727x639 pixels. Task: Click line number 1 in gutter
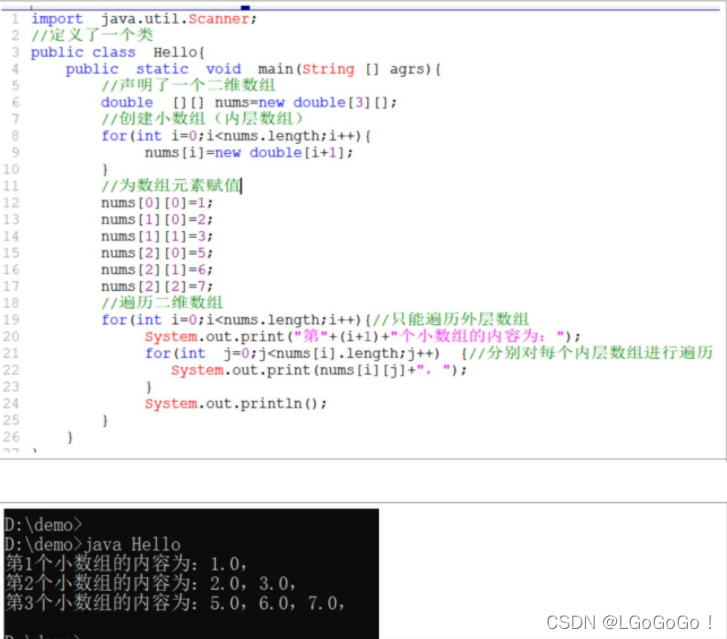coord(15,19)
